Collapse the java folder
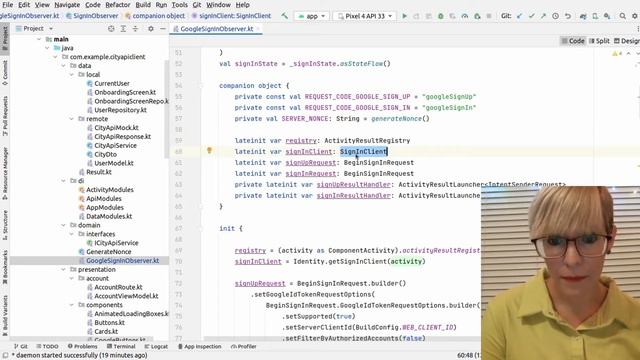 pyautogui.click(x=47, y=48)
